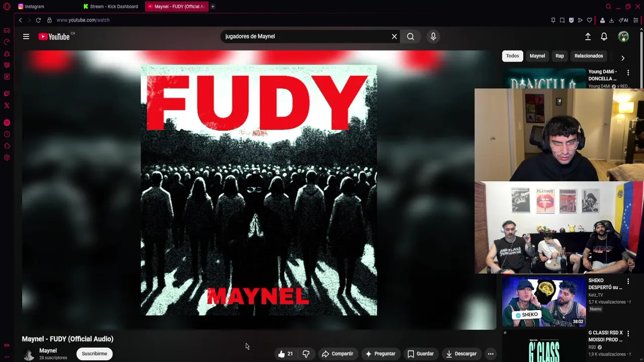Screen dimensions: 644x362
Task: Show more filter chips with right chevron
Action: click(x=623, y=58)
